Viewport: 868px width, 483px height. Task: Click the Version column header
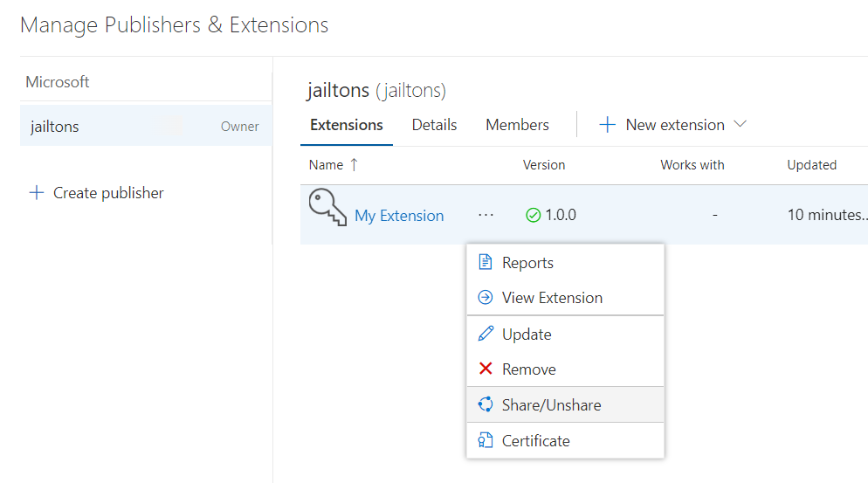[544, 165]
